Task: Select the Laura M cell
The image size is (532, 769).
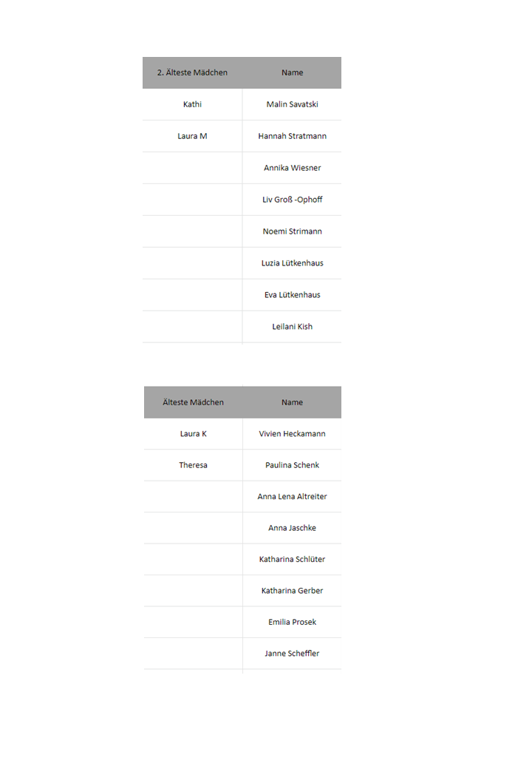Action: (x=192, y=136)
